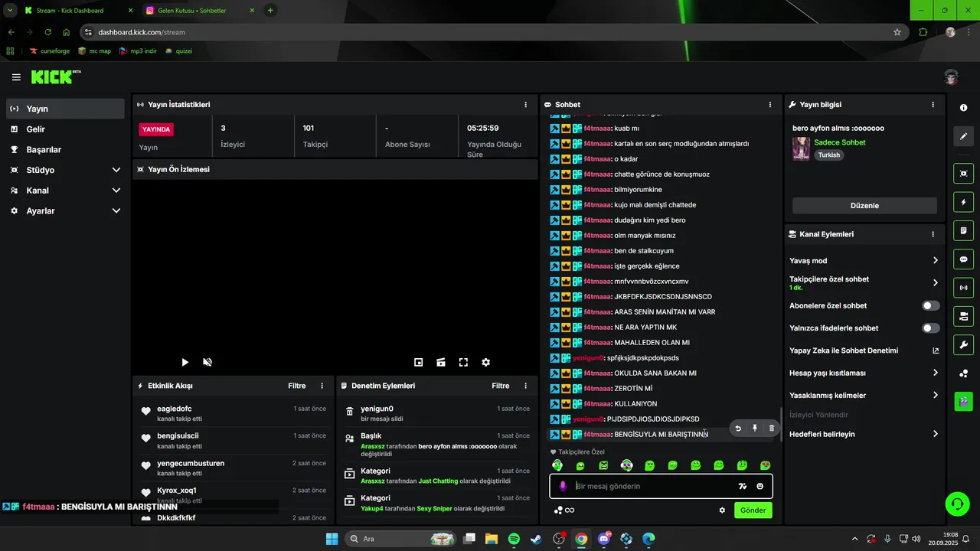Open Denetim Eylemleri Filtre dropdown

tap(500, 386)
